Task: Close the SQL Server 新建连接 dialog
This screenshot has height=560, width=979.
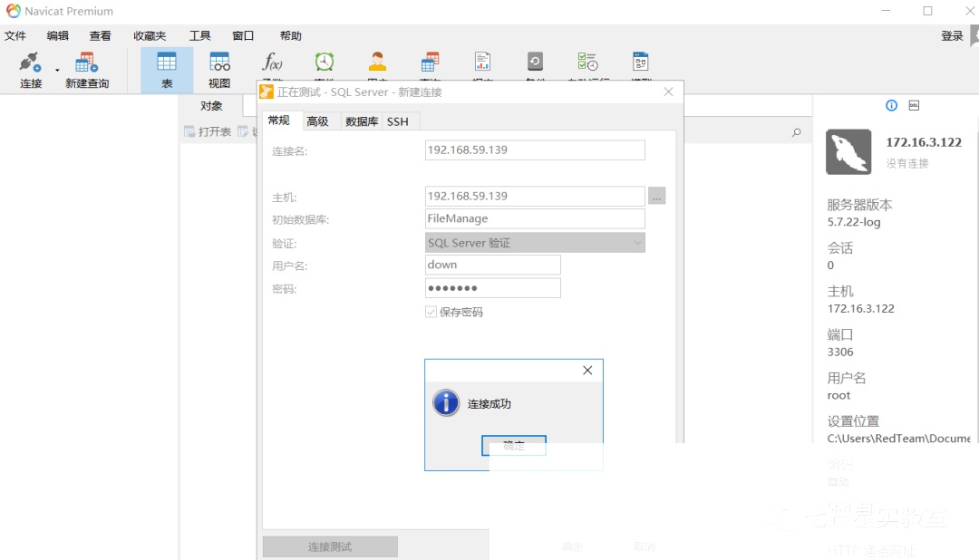Action: click(669, 92)
